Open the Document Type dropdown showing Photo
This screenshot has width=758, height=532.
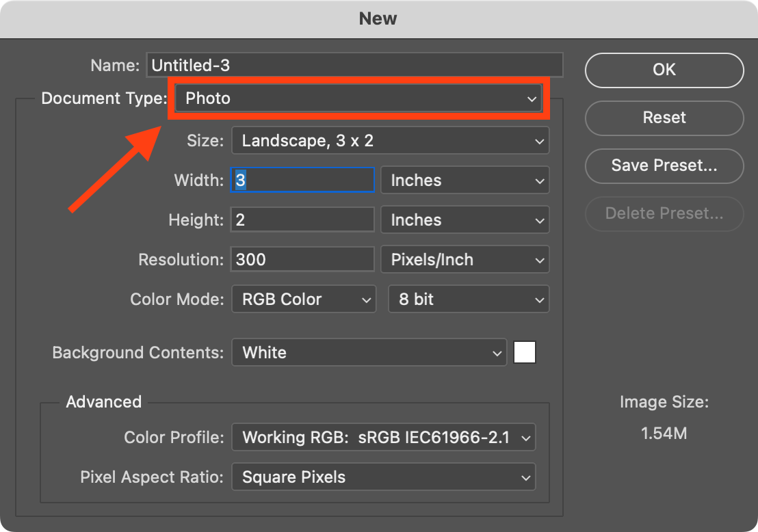pyautogui.click(x=358, y=98)
